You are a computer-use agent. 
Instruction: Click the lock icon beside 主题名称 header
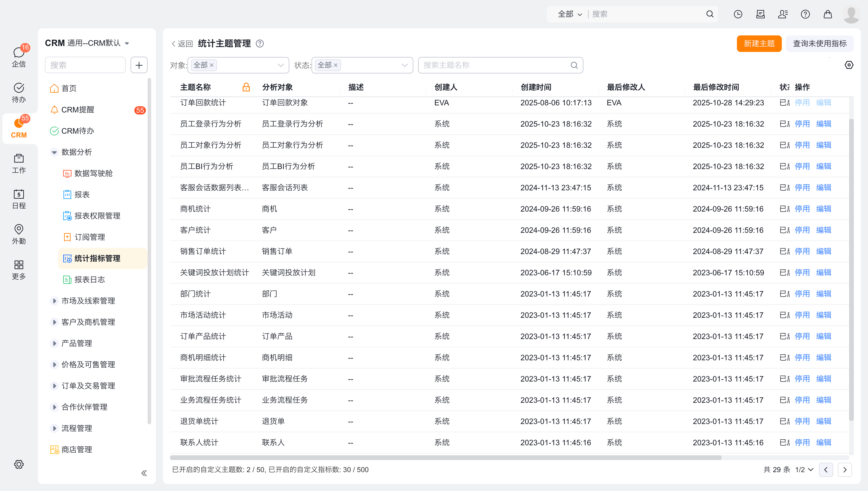[246, 87]
